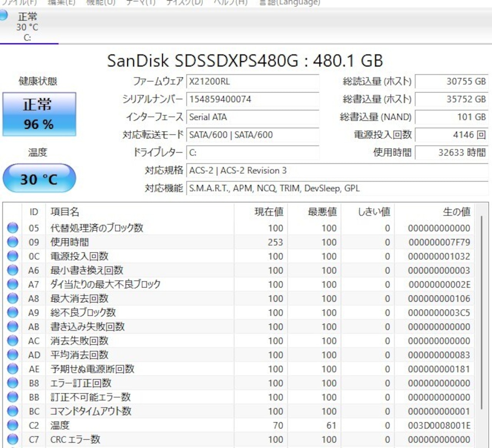This screenshot has width=492, height=448.
Task: Click the status icon for row C7
Action: tap(13, 439)
